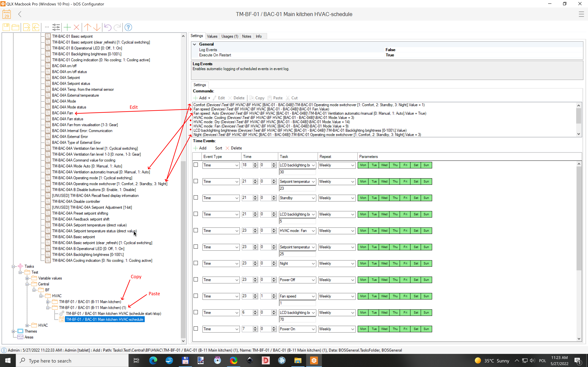Tick the checkbox on the Standby event row

click(196, 198)
